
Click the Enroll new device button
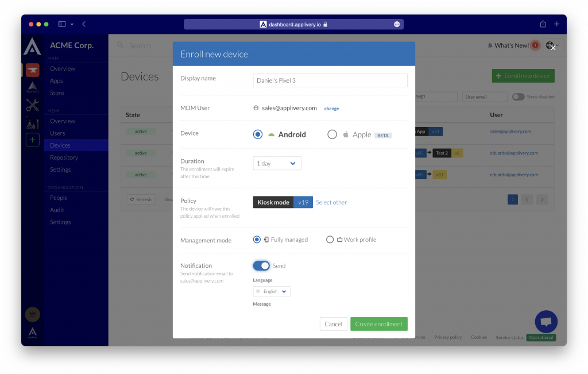523,76
